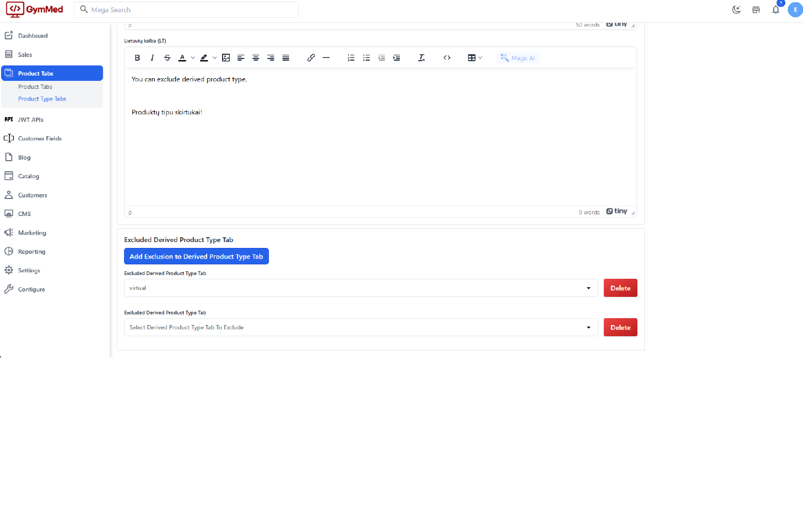Insert a horizontal line in the editor

326,58
